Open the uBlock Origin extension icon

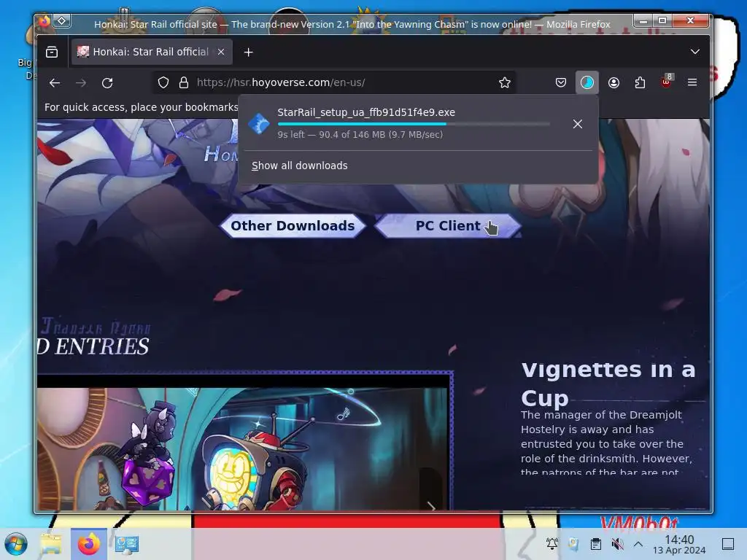pyautogui.click(x=667, y=82)
